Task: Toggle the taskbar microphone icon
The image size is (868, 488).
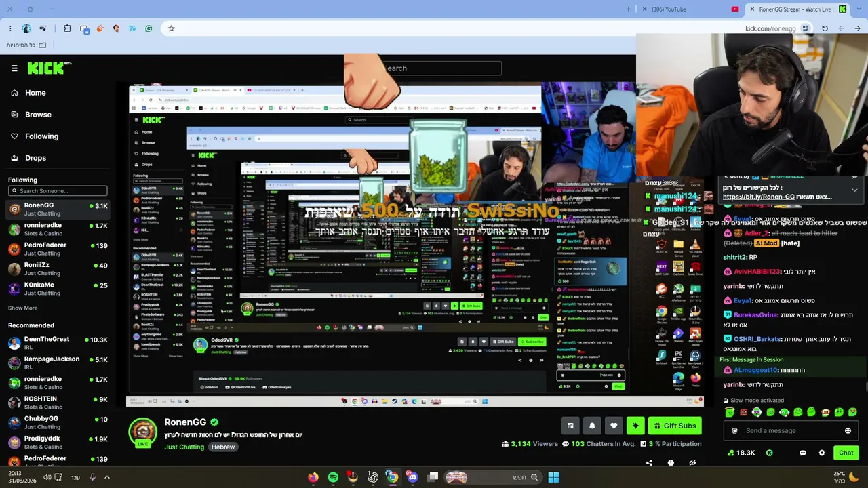Action: click(92, 477)
